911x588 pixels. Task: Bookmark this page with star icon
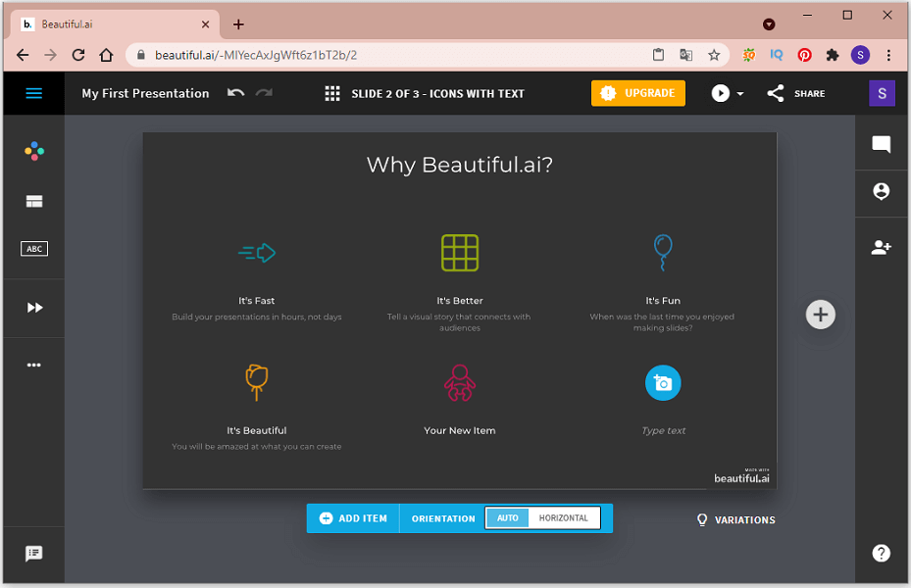click(714, 55)
